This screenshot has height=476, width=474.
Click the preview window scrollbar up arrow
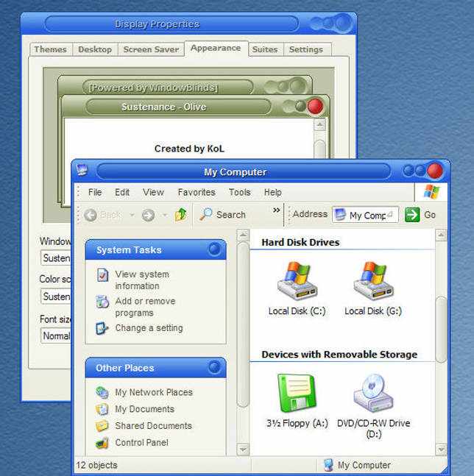[x=319, y=124]
